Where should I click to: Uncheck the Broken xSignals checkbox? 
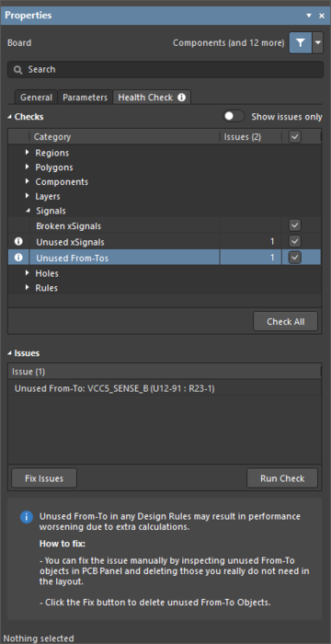point(295,225)
